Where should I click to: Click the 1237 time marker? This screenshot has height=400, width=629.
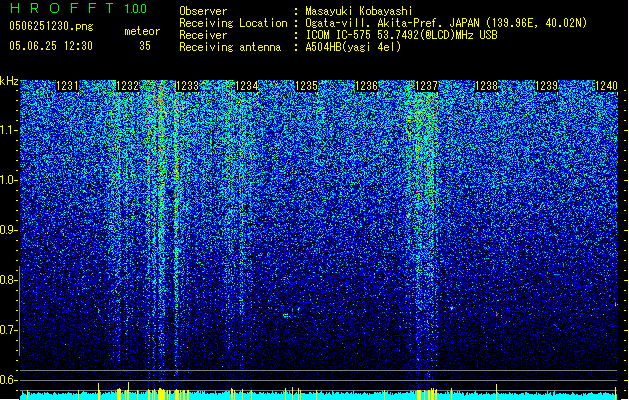point(426,86)
